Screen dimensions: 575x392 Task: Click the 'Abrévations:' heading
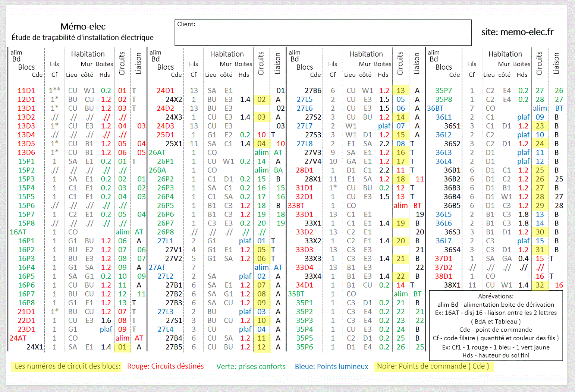pyautogui.click(x=496, y=296)
